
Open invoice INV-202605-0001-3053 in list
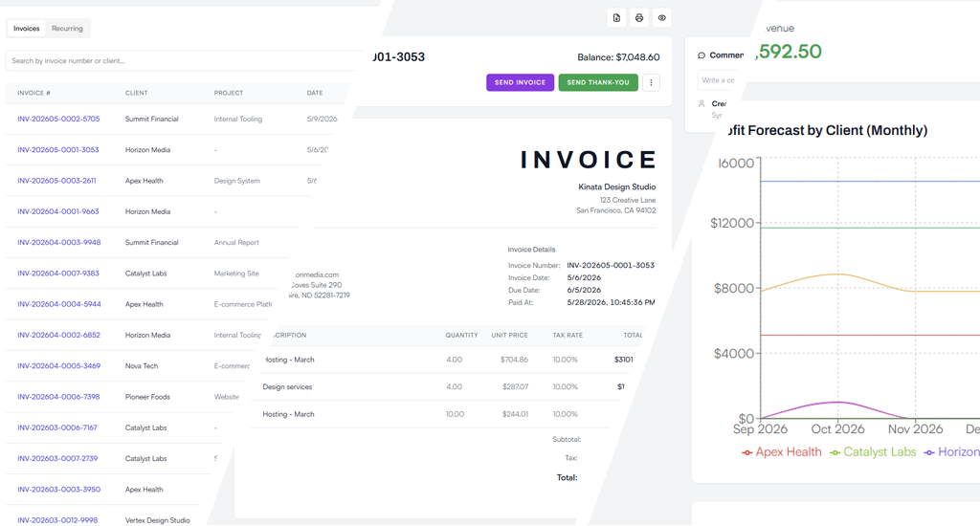point(58,150)
